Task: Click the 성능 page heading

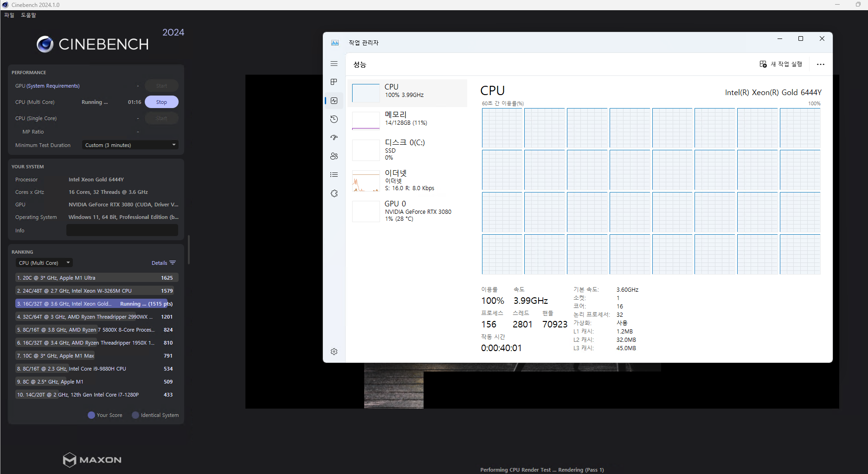Action: point(360,64)
